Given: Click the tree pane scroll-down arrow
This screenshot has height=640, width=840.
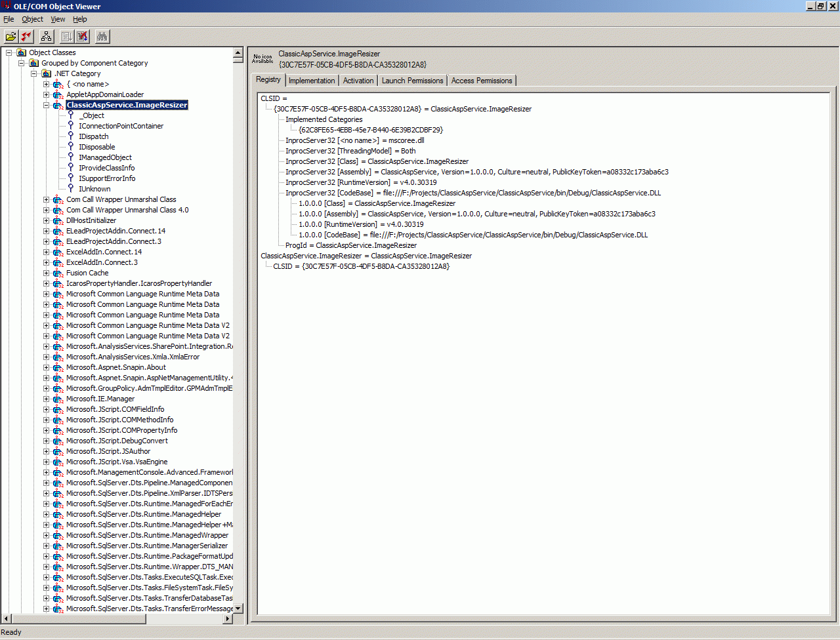Looking at the screenshot, I should (x=238, y=609).
